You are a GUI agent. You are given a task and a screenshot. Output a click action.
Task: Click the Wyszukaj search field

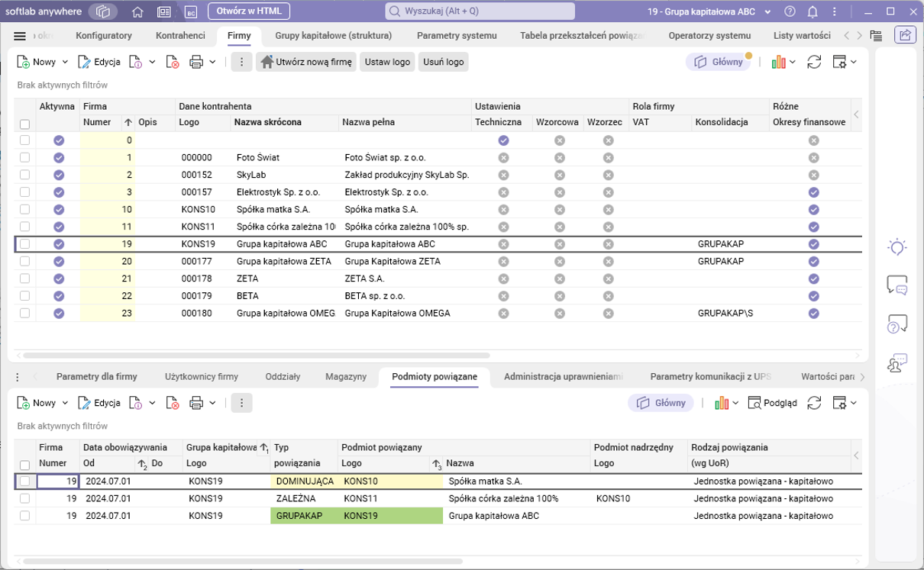pyautogui.click(x=480, y=11)
